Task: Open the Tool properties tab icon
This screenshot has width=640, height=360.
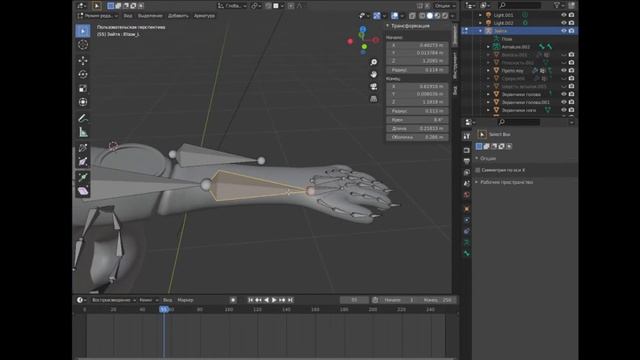Action: (467, 136)
